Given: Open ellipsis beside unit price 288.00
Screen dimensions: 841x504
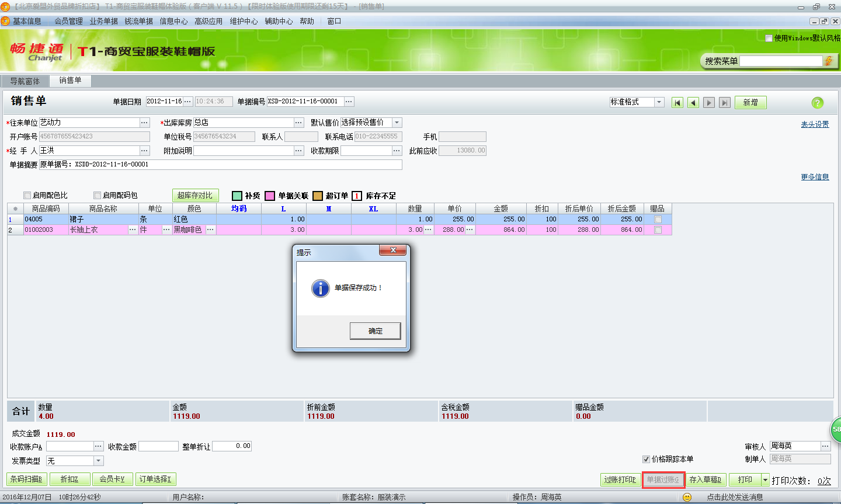Looking at the screenshot, I should (470, 230).
